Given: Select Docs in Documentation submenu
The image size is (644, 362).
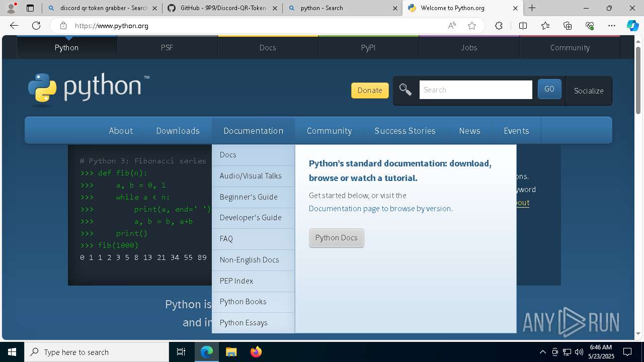Looking at the screenshot, I should point(253,155).
